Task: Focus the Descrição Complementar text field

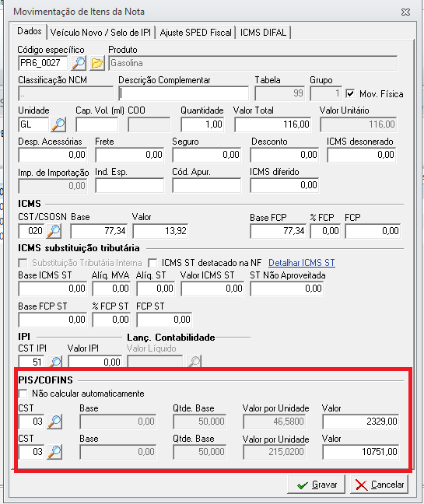Action: (184, 93)
